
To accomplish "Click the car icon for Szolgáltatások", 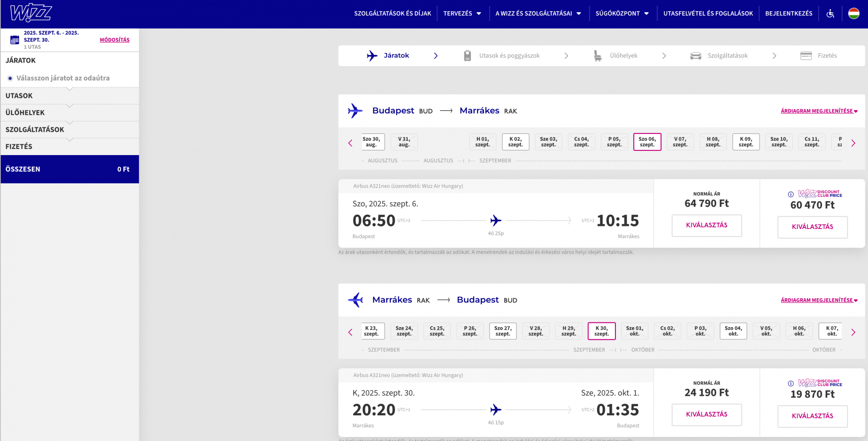I will (x=696, y=56).
